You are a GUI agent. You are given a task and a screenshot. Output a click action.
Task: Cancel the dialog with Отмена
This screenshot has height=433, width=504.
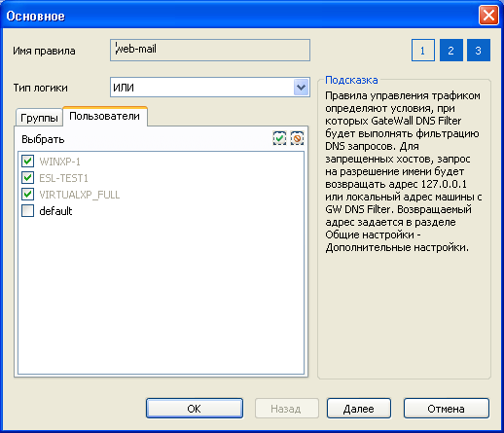click(x=446, y=409)
